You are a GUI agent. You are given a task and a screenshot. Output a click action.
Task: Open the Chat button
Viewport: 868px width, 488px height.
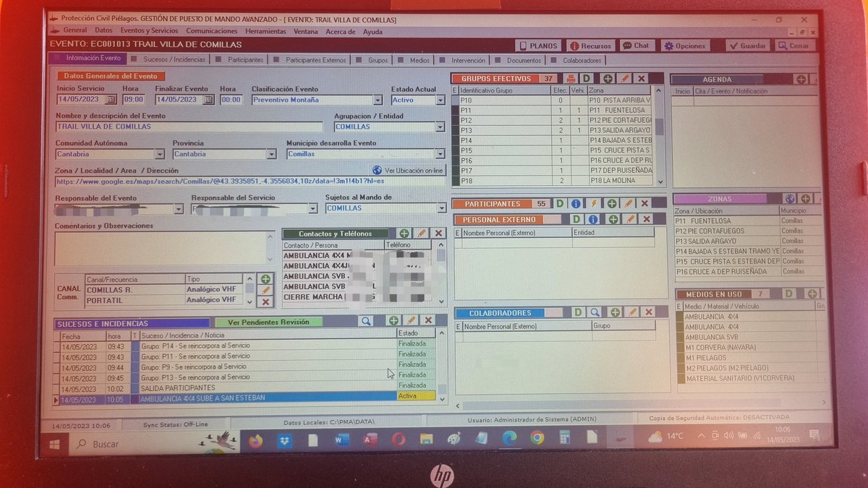pyautogui.click(x=635, y=46)
